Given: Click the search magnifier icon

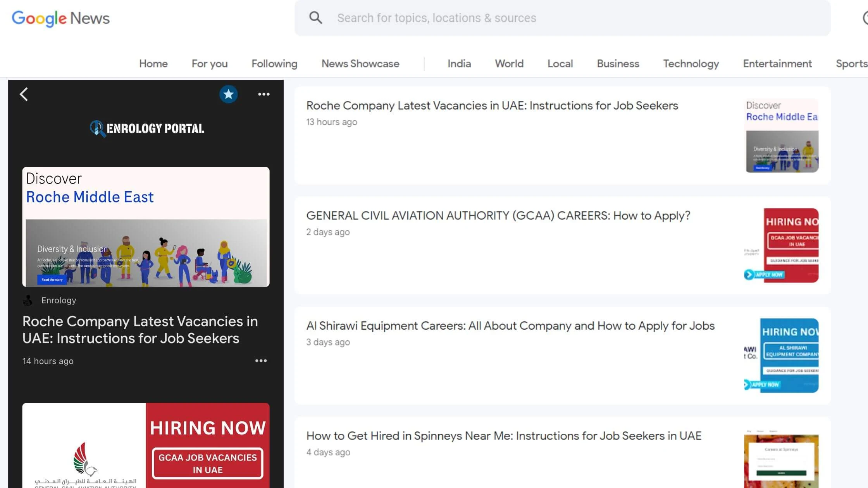Looking at the screenshot, I should [315, 18].
